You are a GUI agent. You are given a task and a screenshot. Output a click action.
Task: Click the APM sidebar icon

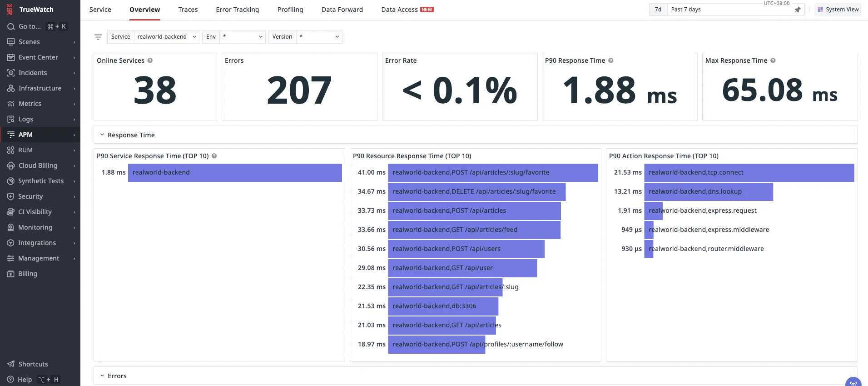11,135
